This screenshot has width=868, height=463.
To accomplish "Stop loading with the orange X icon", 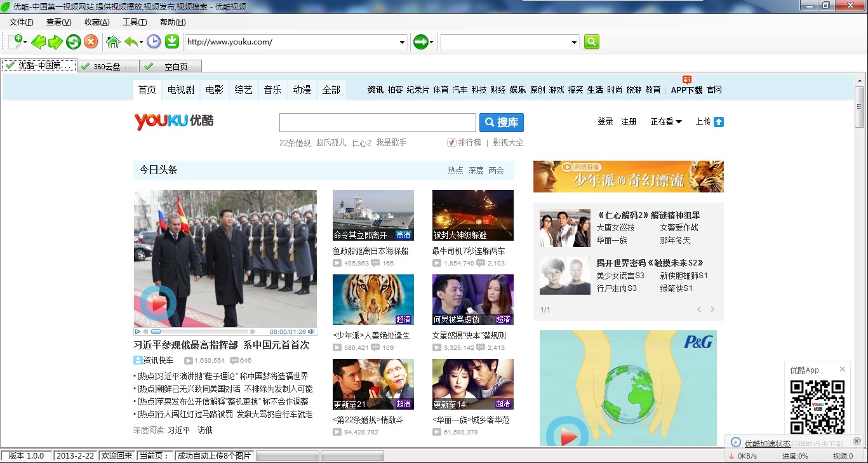I will click(91, 42).
